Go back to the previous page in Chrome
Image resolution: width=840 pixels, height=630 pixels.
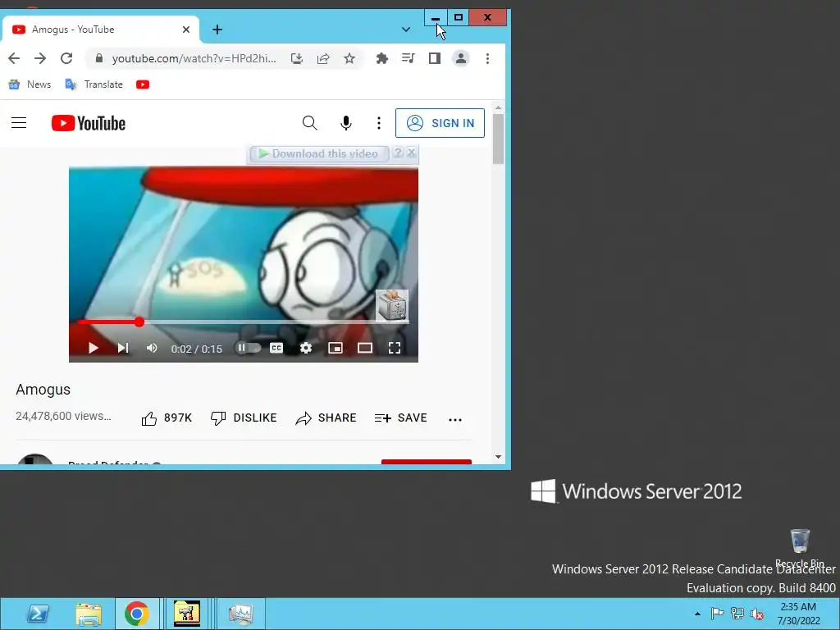(x=14, y=58)
